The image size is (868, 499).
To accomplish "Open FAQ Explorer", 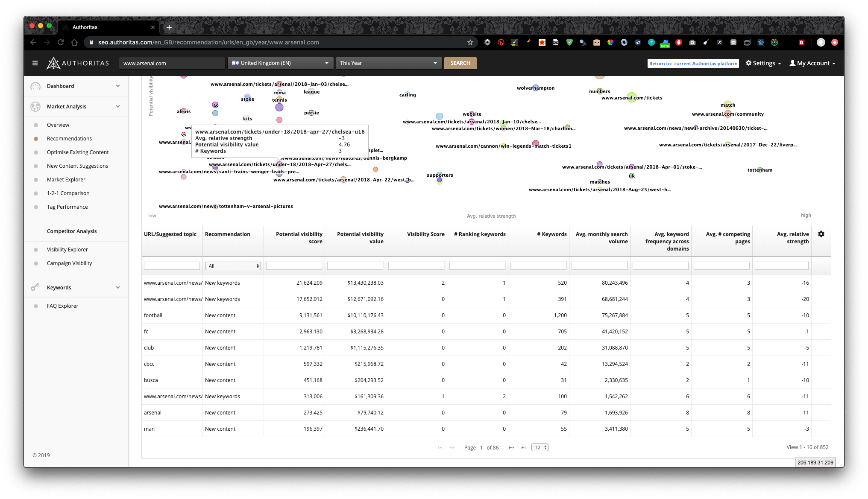I will click(x=63, y=306).
